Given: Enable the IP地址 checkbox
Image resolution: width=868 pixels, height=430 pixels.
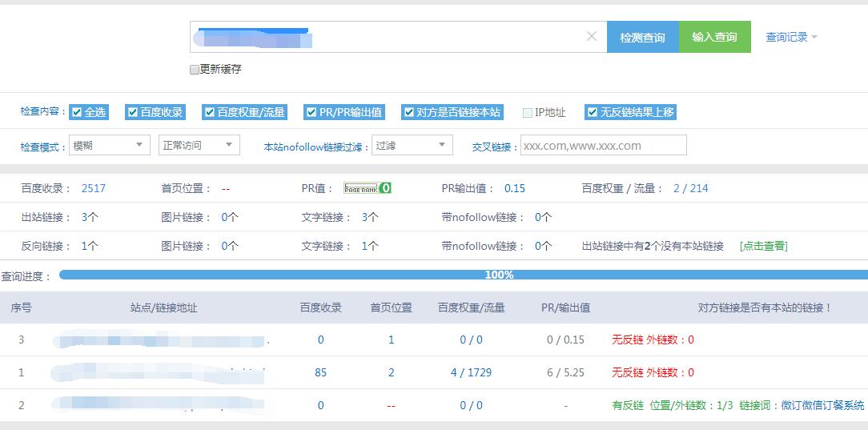Looking at the screenshot, I should (x=528, y=112).
